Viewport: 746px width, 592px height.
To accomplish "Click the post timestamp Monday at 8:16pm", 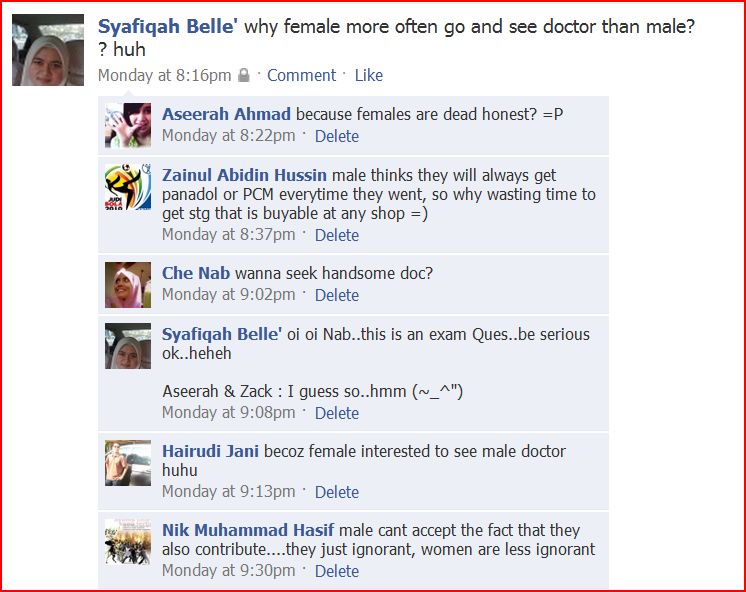I will coord(165,75).
